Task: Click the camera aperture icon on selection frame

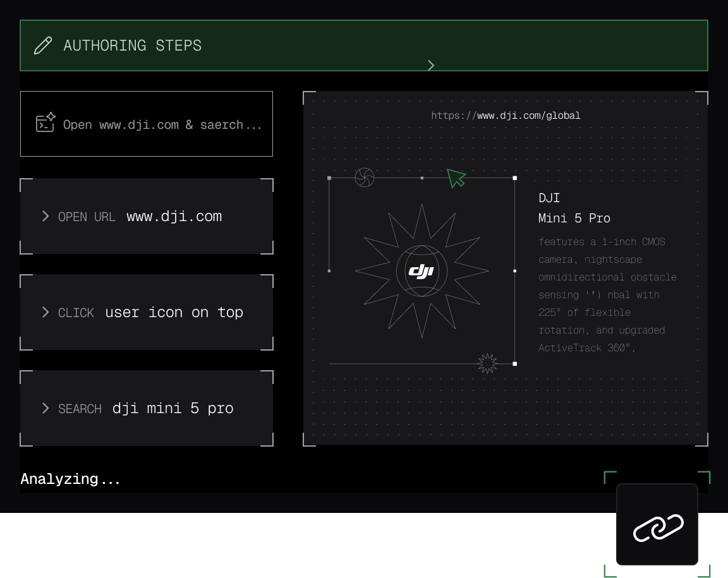Action: pyautogui.click(x=365, y=178)
